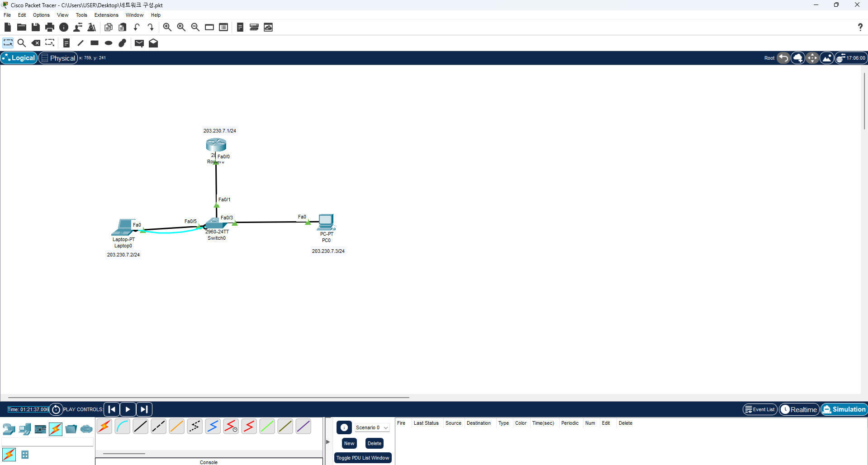Activate the Delete tool
Viewport: 868px width, 465px height.
[x=36, y=43]
